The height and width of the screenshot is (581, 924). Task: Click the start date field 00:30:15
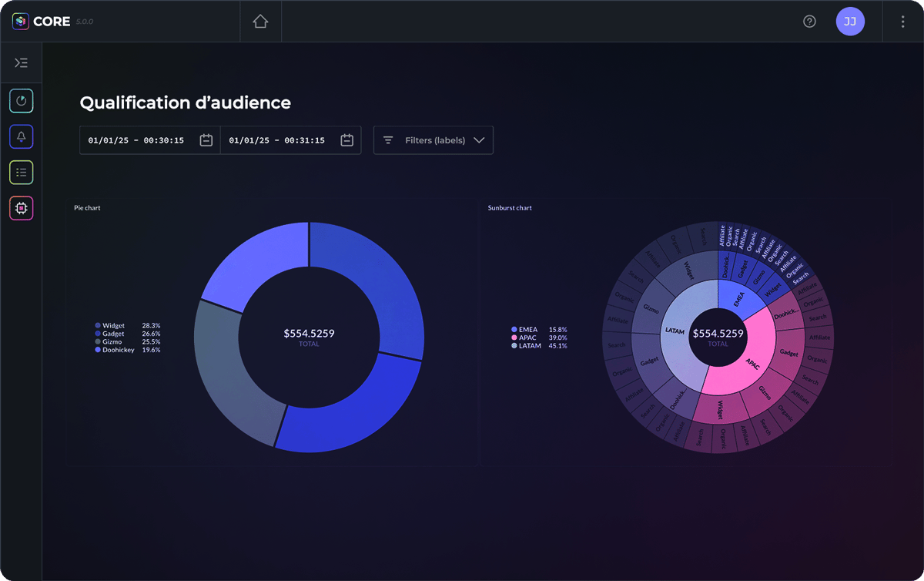(x=136, y=140)
